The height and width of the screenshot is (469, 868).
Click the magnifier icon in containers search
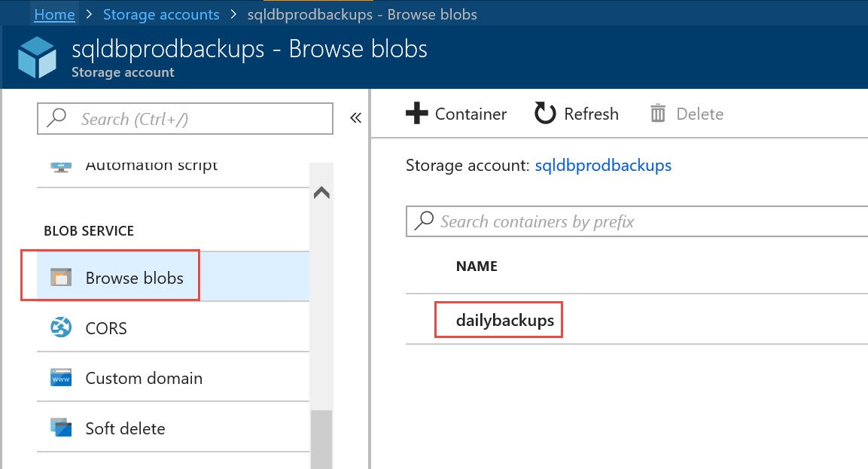point(424,221)
